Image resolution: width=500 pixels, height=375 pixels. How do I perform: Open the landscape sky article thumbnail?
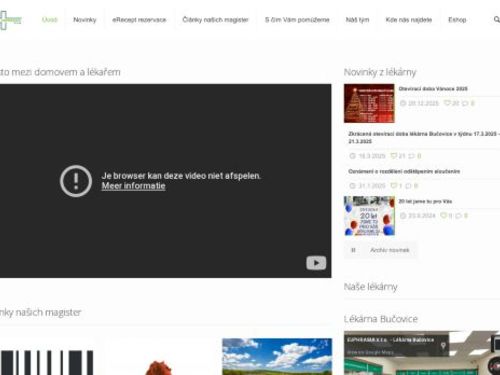pos(277,357)
